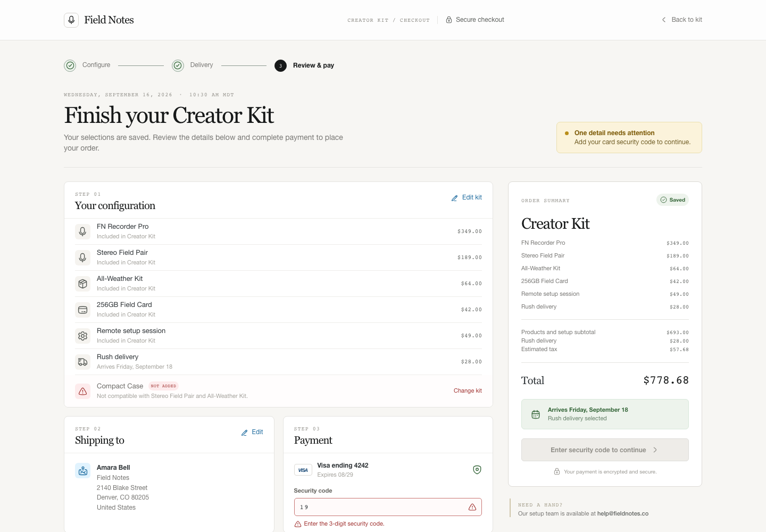Click the help@fieldnotes.co email link

tap(623, 513)
